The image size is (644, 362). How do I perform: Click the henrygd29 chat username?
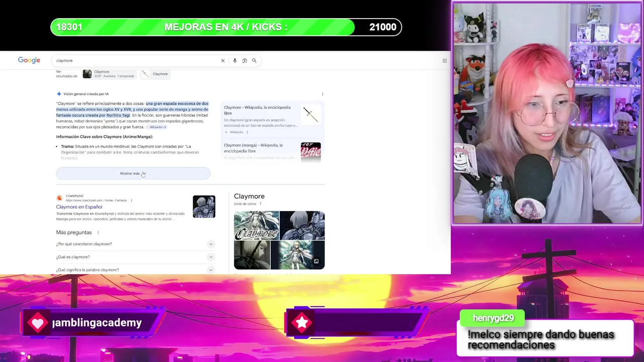494,318
